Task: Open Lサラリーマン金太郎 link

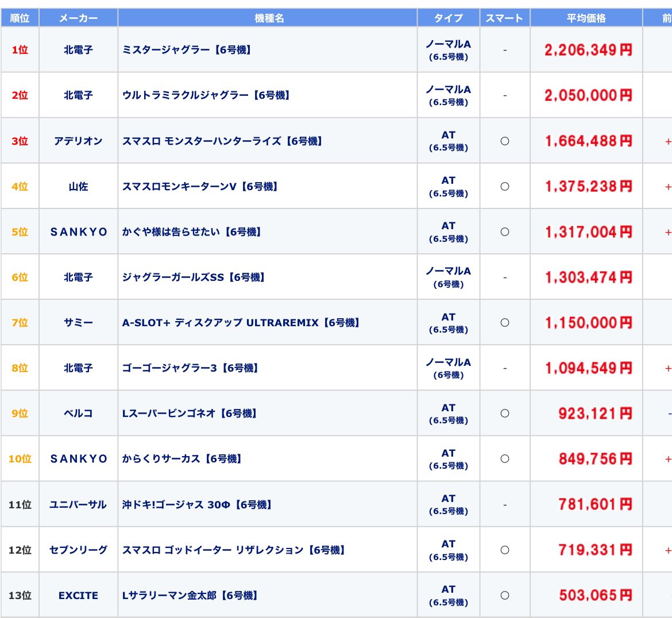Action: (x=190, y=596)
